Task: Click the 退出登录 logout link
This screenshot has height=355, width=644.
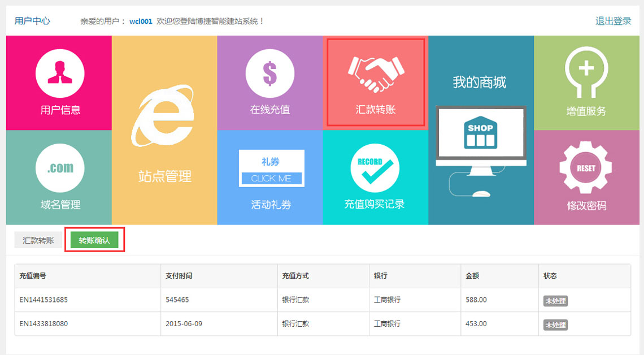Action: 613,21
